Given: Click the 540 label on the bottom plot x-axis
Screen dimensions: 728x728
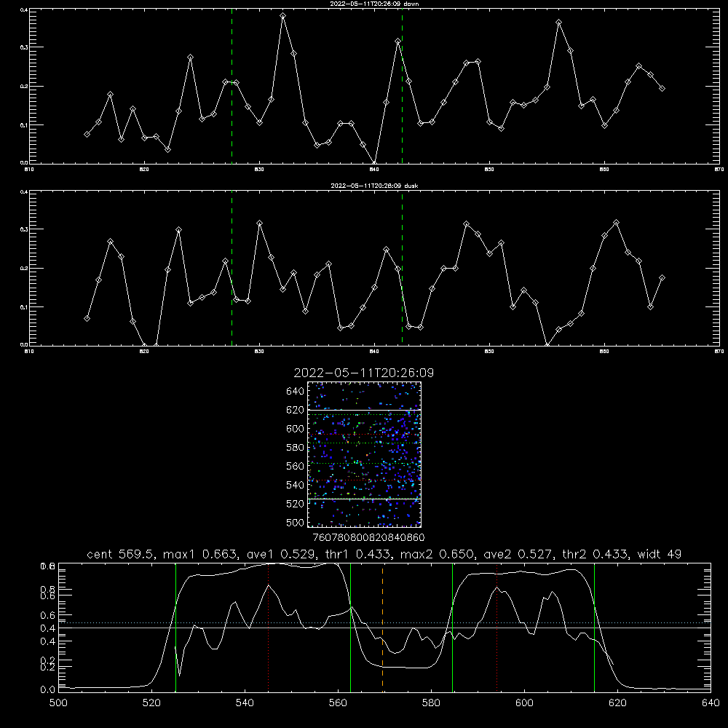Looking at the screenshot, I should pyautogui.click(x=245, y=703).
